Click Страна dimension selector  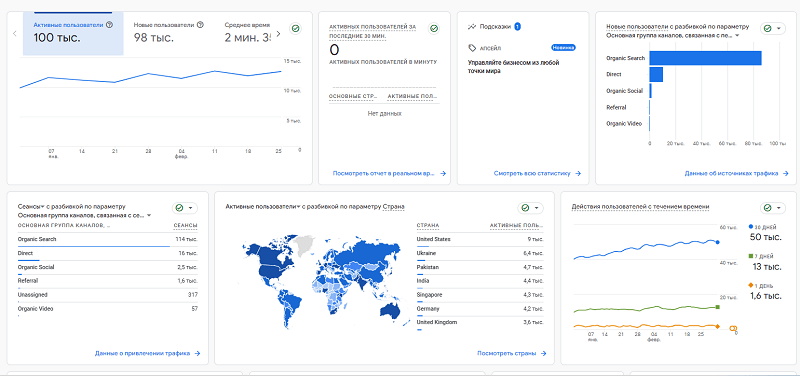[x=393, y=206]
